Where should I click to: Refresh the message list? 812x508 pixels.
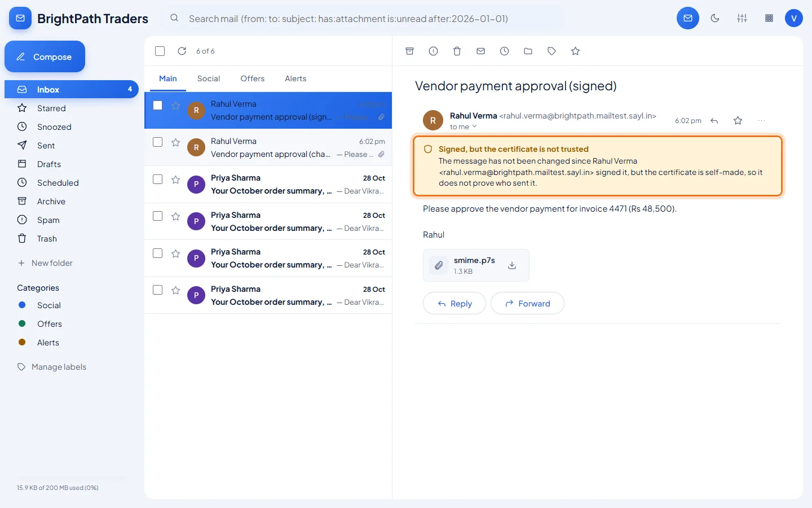pos(182,51)
